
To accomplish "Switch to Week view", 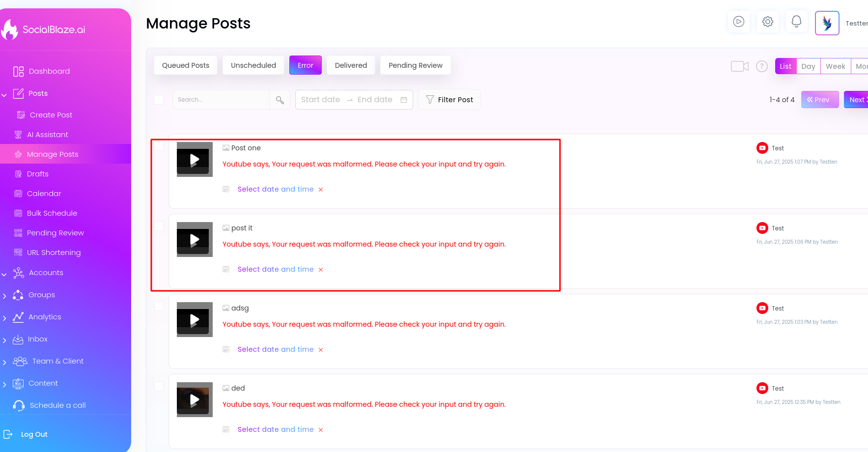I will pyautogui.click(x=836, y=66).
